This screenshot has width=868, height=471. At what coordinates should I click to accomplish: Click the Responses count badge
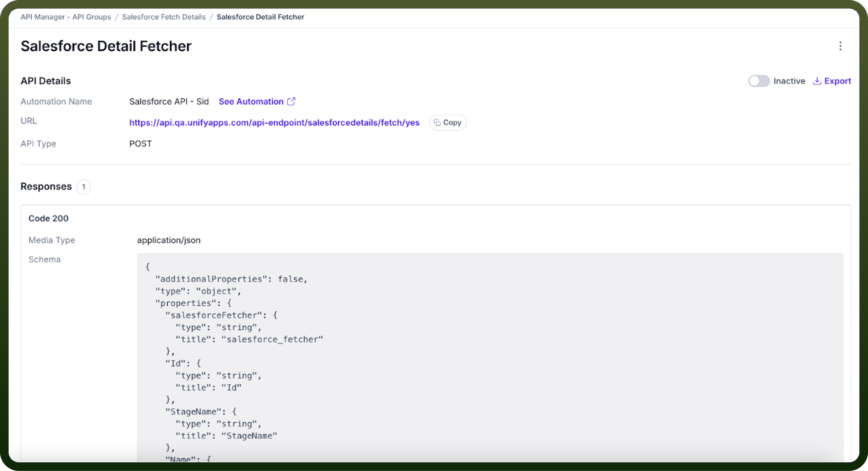coord(84,187)
